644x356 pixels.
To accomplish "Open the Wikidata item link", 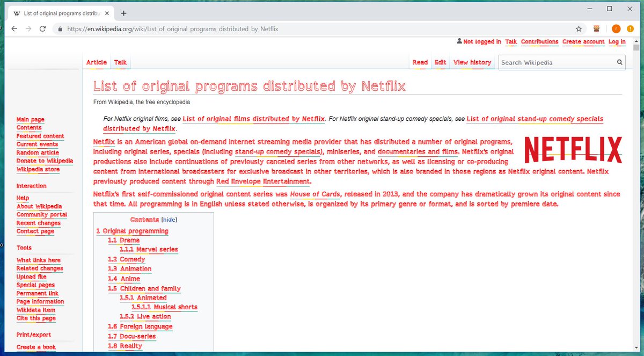I will click(36, 310).
